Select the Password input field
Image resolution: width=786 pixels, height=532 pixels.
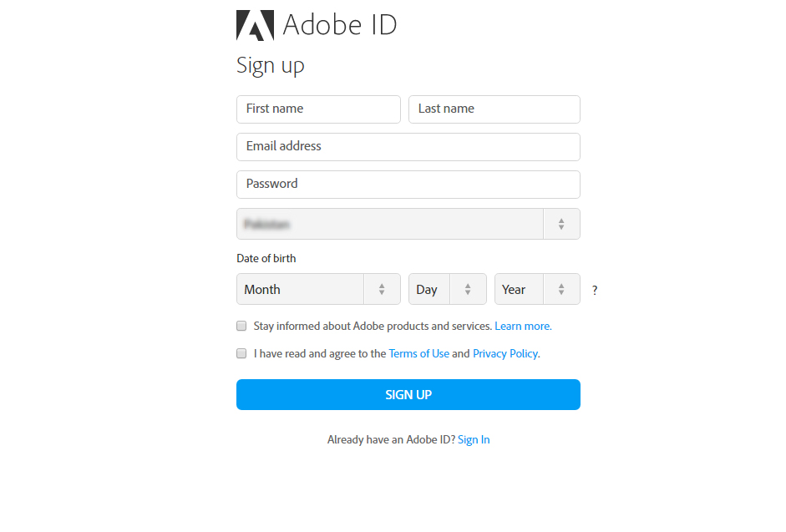408,185
